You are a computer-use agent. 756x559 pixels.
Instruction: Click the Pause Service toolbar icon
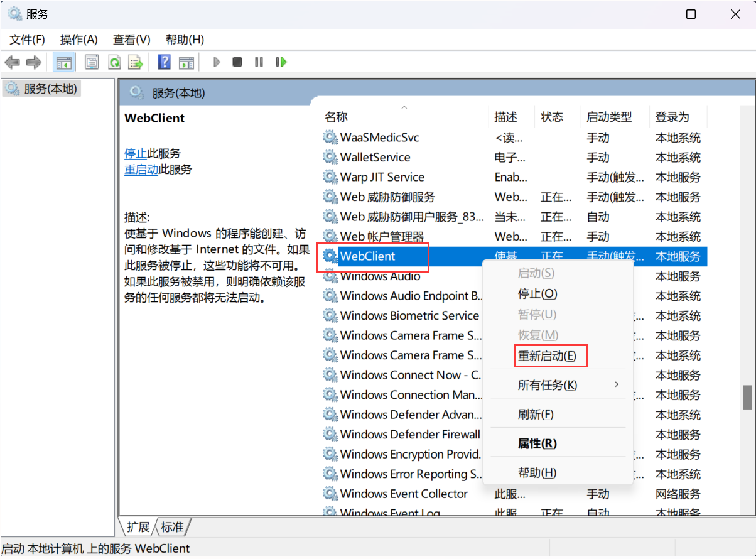259,62
